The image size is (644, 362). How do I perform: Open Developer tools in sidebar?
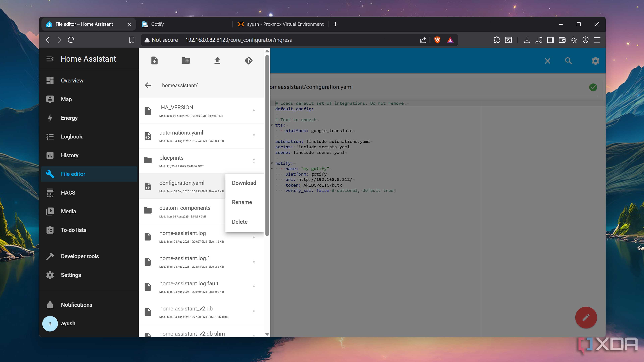click(89, 256)
